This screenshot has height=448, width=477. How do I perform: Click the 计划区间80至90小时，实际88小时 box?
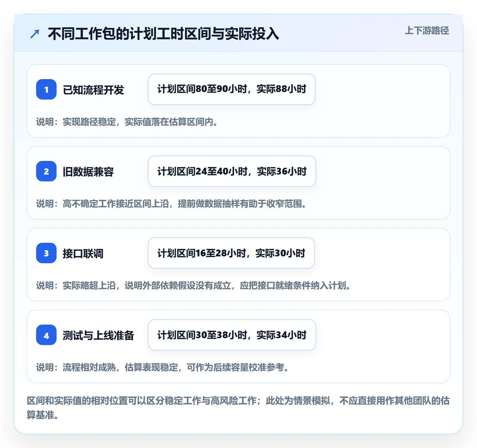coord(232,89)
